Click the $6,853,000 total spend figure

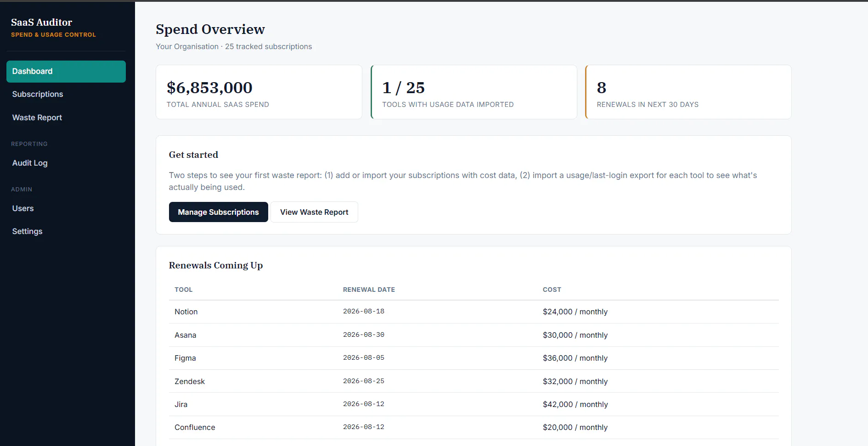[x=209, y=88]
